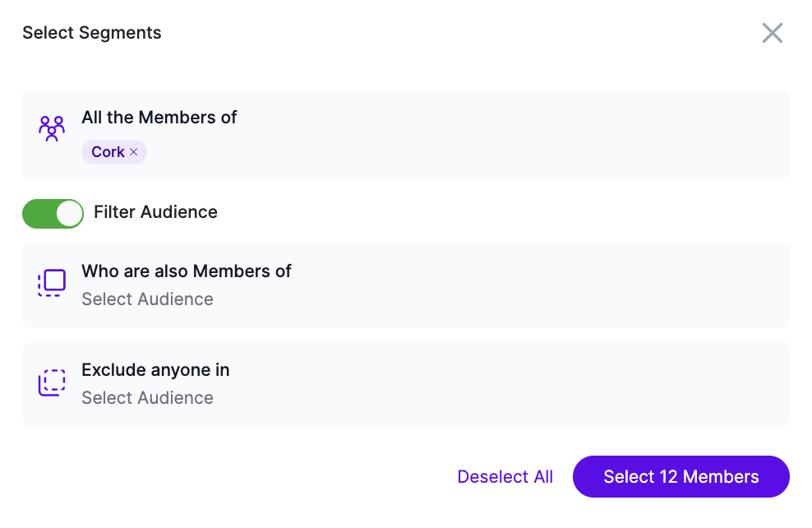Click the Filter Audience label
The image size is (812, 528).
(x=155, y=212)
